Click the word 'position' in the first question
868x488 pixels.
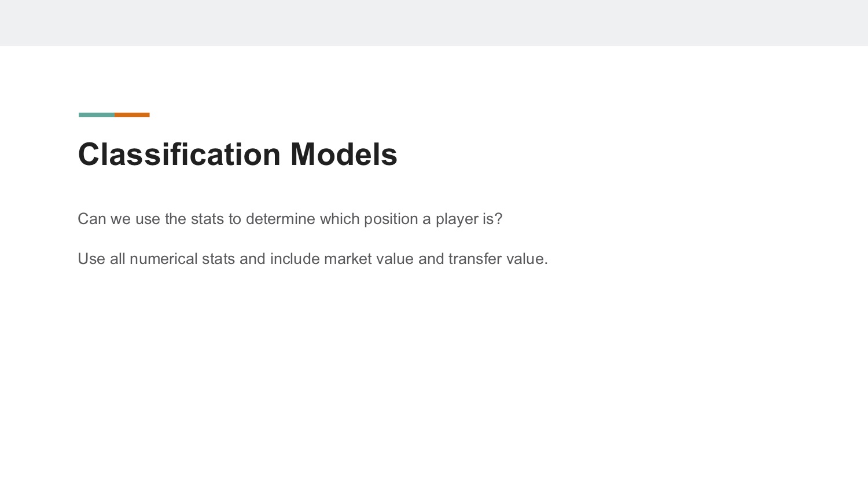pos(391,219)
